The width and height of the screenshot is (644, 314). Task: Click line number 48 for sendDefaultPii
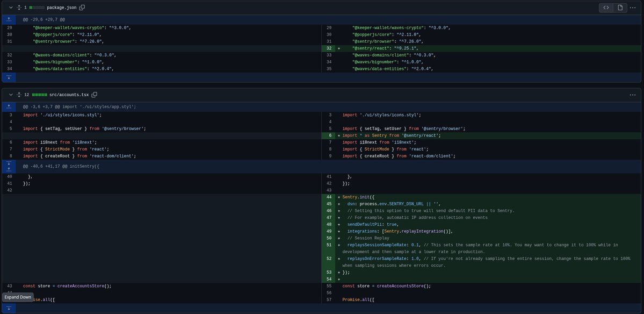[x=329, y=224]
